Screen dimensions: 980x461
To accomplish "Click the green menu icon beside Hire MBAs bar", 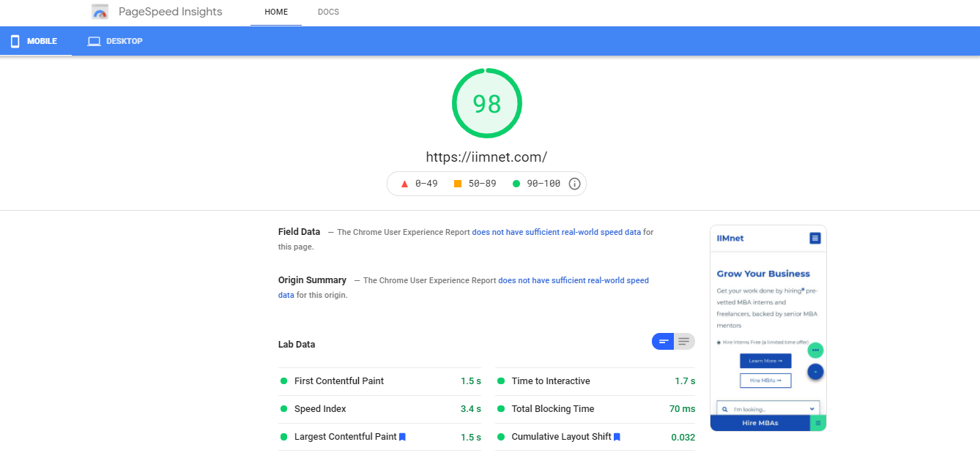I will coord(818,423).
